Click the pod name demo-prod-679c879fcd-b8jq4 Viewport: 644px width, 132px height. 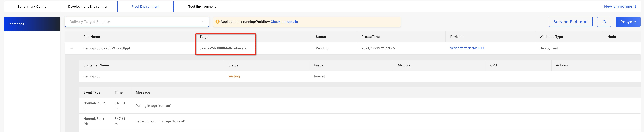[x=107, y=48]
